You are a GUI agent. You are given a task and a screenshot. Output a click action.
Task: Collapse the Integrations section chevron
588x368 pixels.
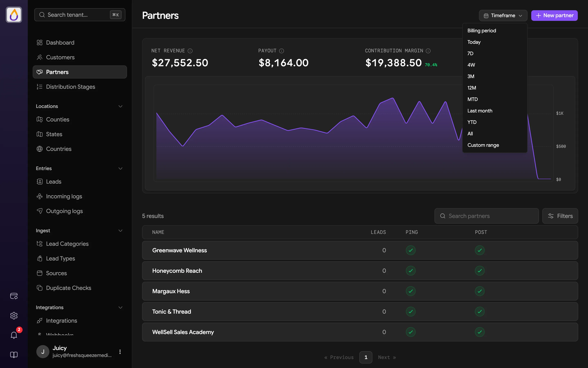click(120, 307)
